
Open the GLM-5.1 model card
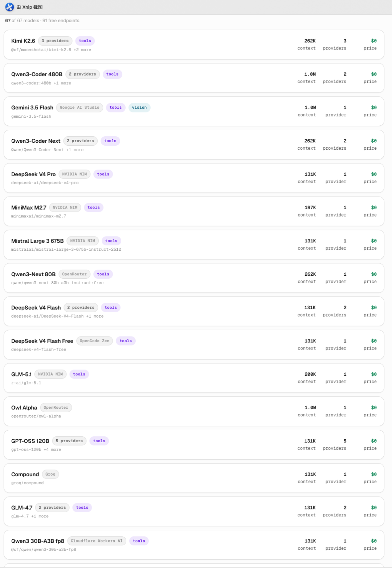[x=194, y=378]
